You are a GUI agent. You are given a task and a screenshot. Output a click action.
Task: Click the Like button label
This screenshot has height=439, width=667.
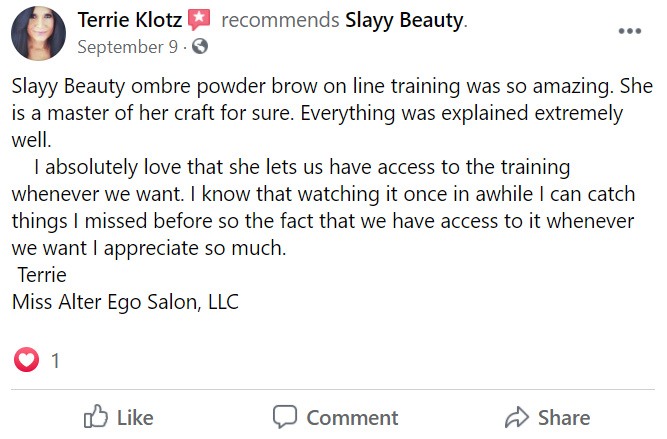point(135,417)
